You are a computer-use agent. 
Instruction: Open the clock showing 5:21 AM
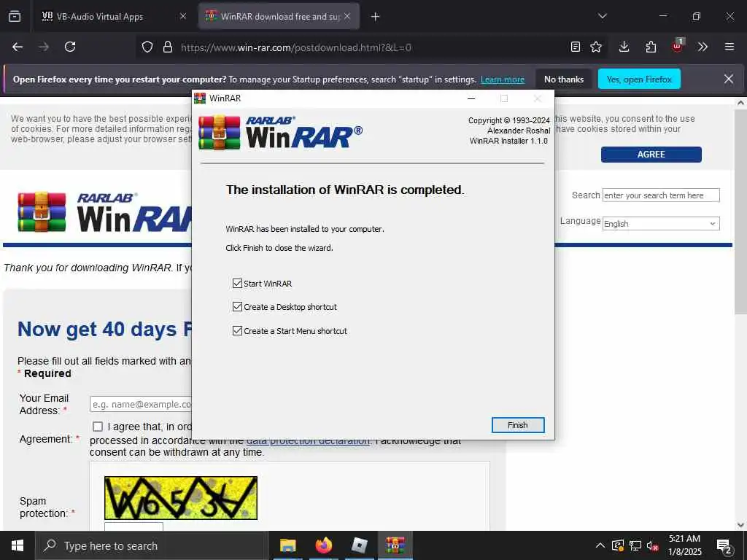click(684, 545)
